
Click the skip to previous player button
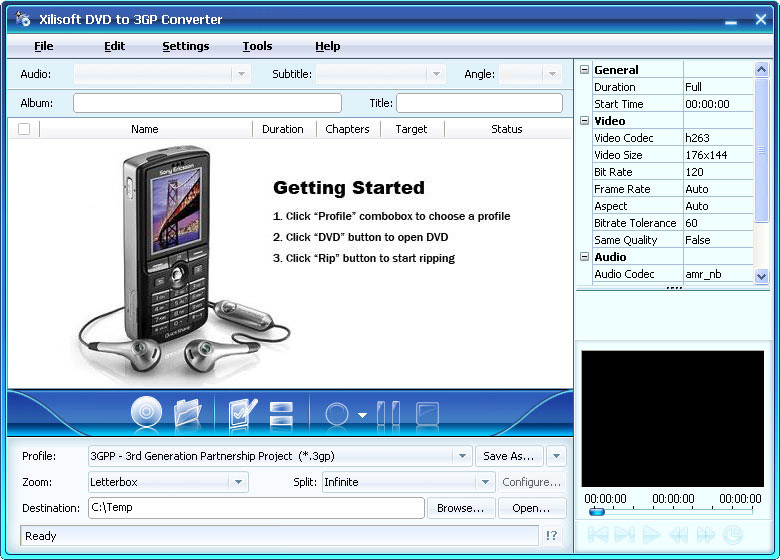tap(598, 535)
